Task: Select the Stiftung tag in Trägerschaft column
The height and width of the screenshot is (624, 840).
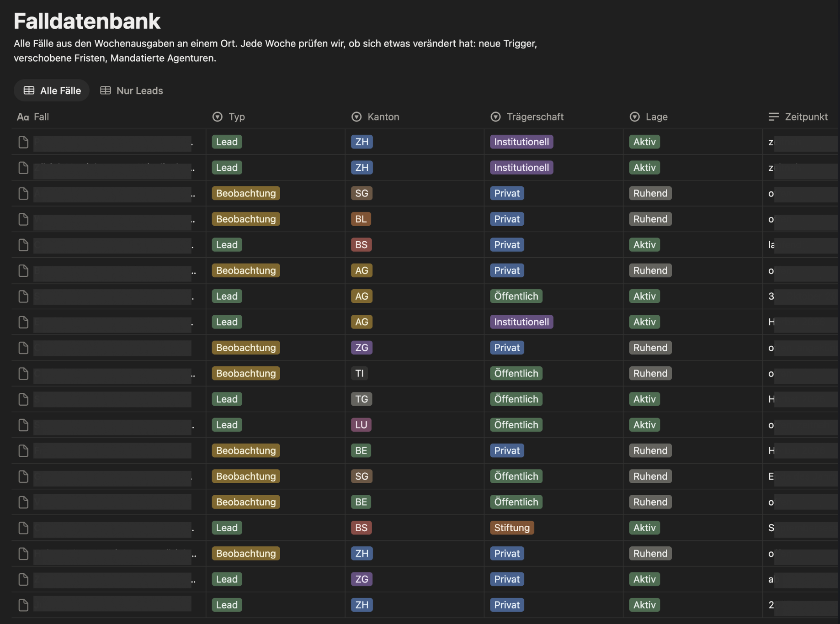Action: click(512, 528)
